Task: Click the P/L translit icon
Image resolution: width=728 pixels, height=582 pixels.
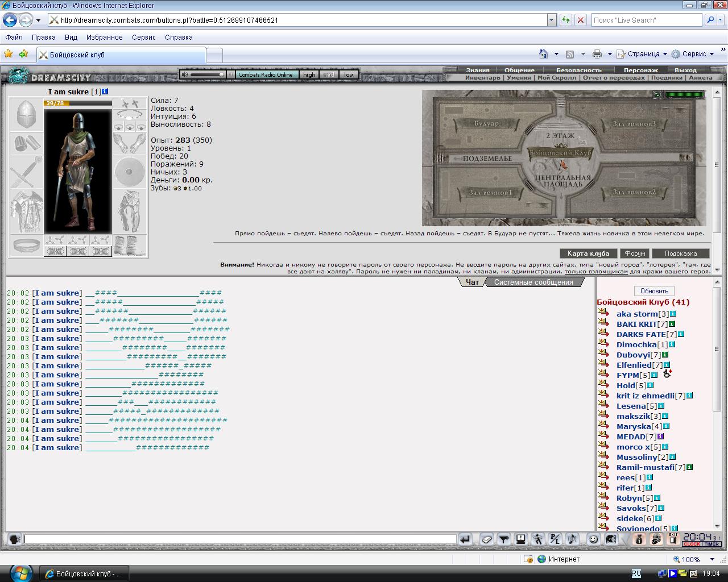Action: tap(555, 539)
